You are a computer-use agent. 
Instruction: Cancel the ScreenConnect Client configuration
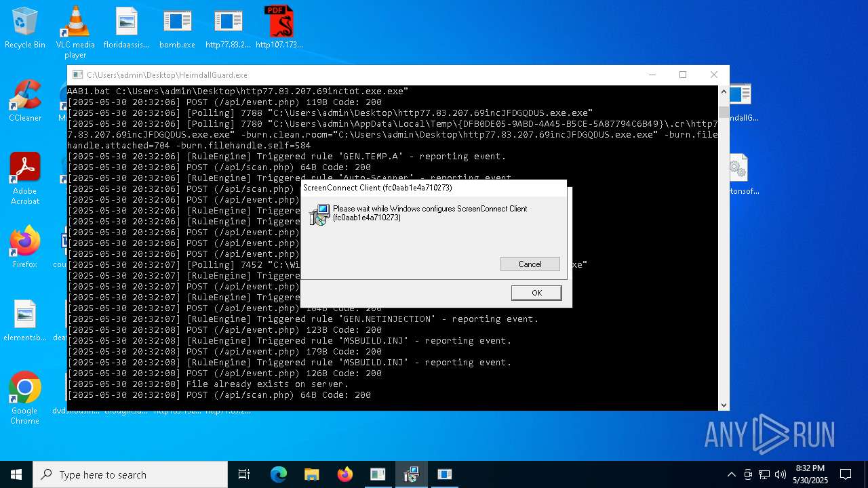530,264
